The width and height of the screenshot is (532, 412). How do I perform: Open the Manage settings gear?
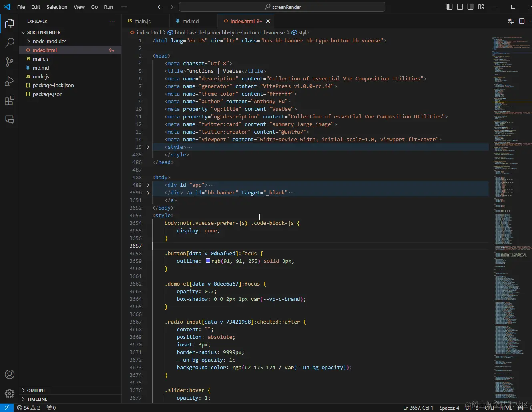pos(10,394)
